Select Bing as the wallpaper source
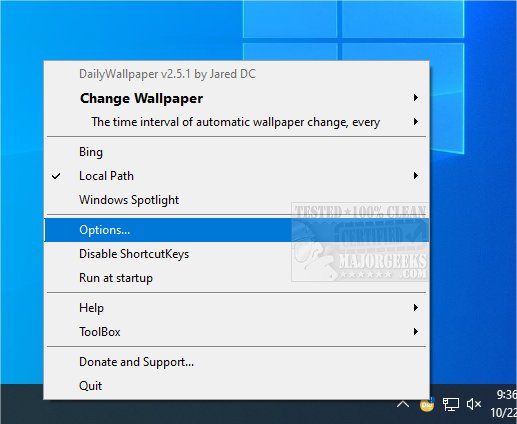The image size is (517, 424). coord(236,152)
